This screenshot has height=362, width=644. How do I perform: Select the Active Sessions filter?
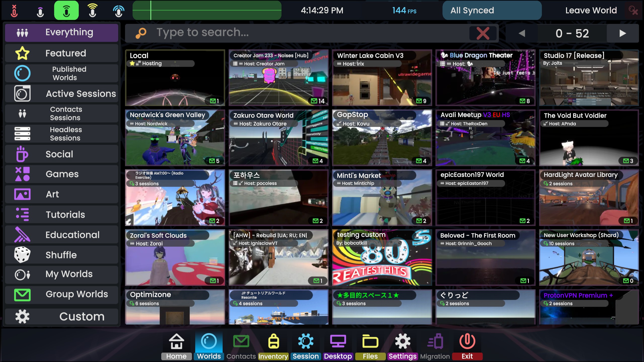[x=62, y=94]
